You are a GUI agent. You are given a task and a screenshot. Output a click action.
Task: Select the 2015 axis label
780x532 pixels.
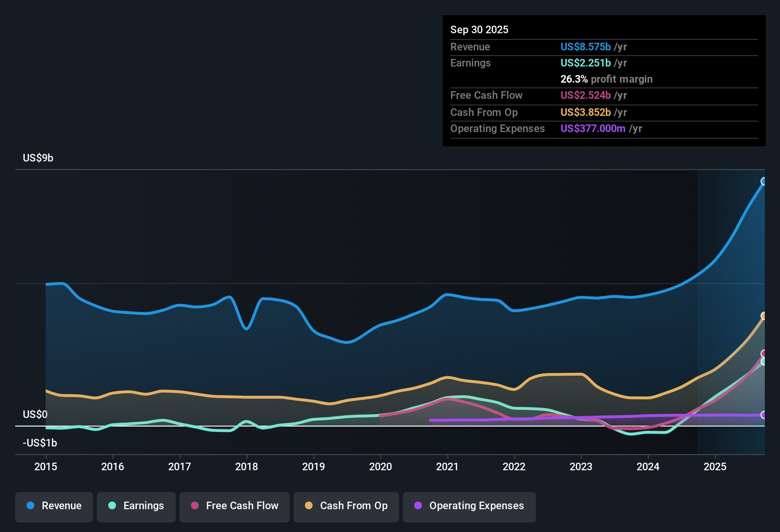[x=46, y=467]
